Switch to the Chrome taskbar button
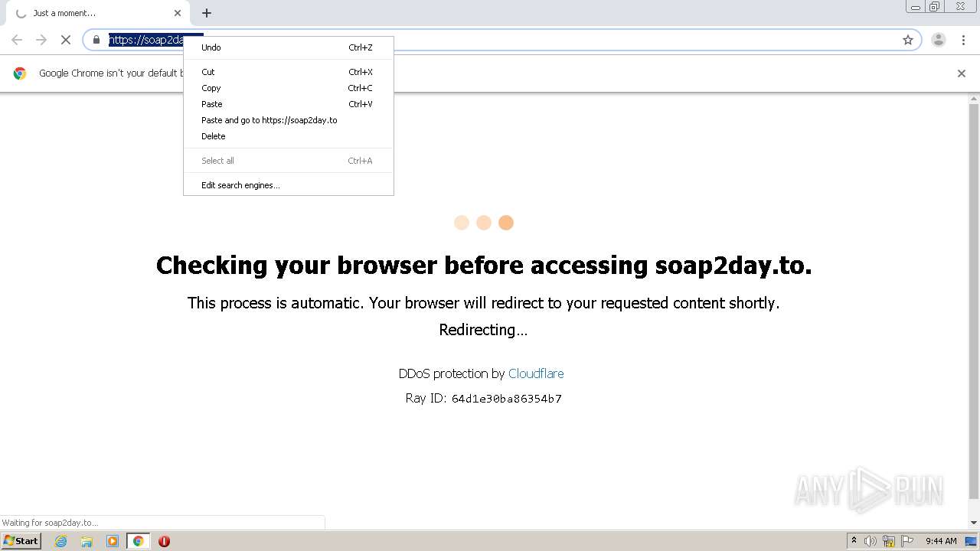The image size is (980, 551). click(x=138, y=541)
